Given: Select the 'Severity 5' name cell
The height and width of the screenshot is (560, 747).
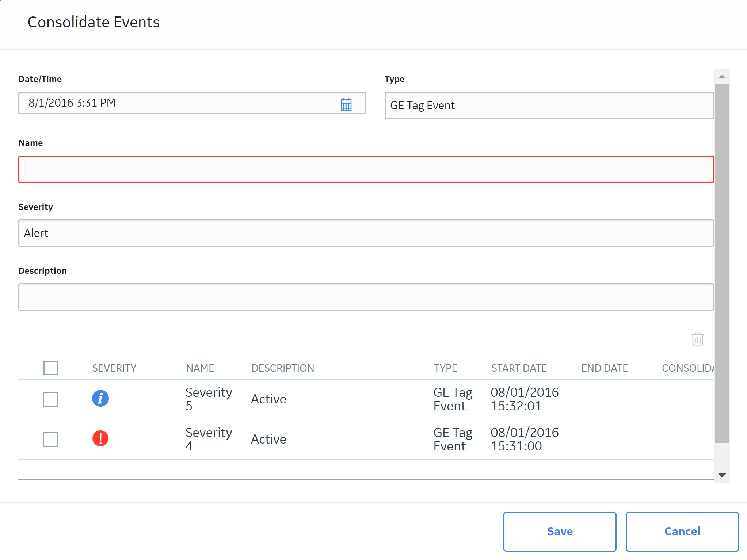Looking at the screenshot, I should click(x=209, y=399).
